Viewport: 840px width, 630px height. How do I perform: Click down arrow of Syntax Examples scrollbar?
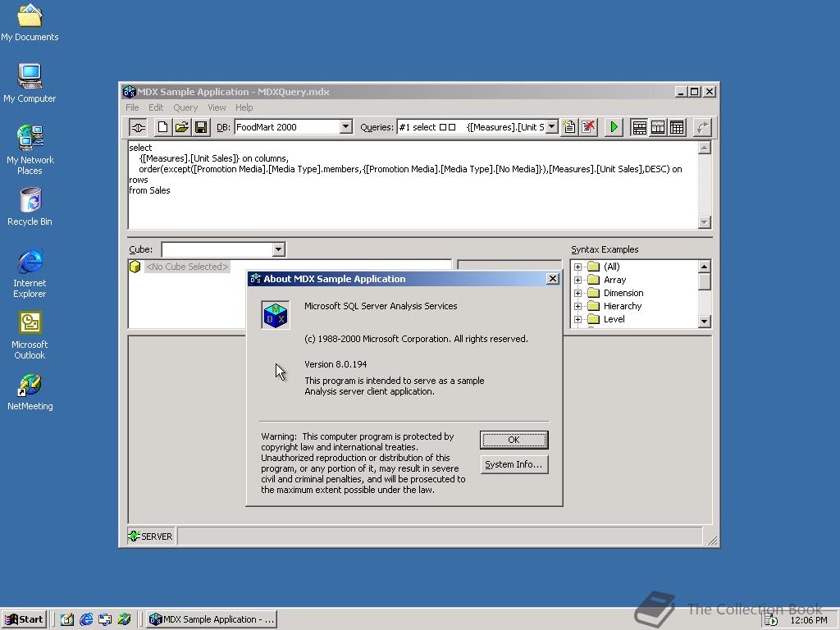coord(705,321)
